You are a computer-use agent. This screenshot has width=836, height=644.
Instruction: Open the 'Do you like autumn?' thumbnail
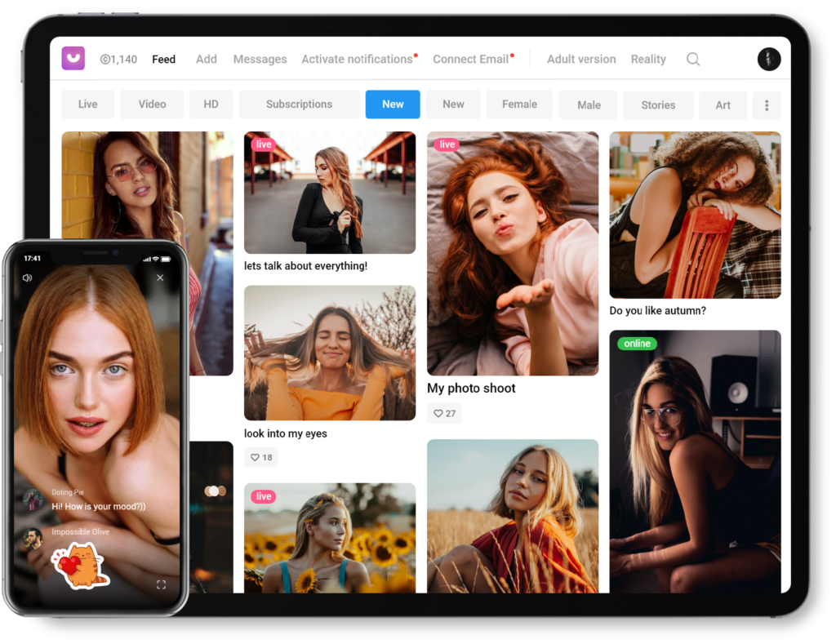click(695, 215)
